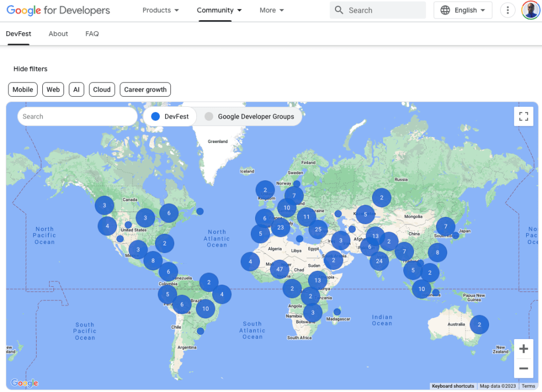Toggle the AI filter chip

pyautogui.click(x=76, y=89)
